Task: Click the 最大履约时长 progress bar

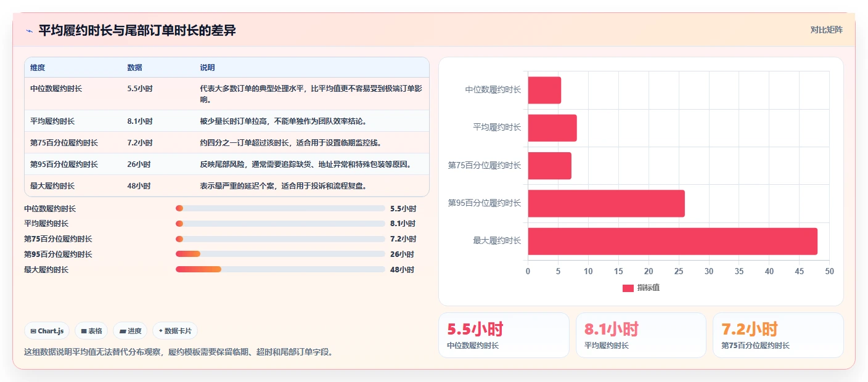Action: coord(280,269)
